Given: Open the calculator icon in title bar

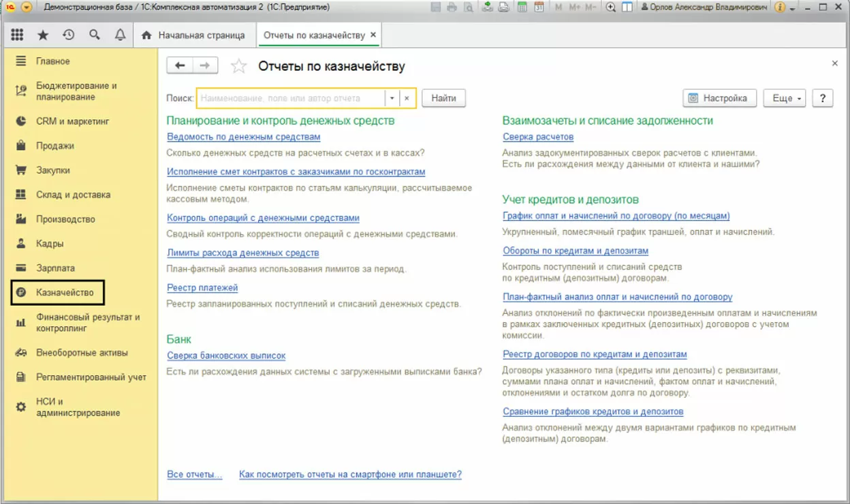Looking at the screenshot, I should pos(522,7).
